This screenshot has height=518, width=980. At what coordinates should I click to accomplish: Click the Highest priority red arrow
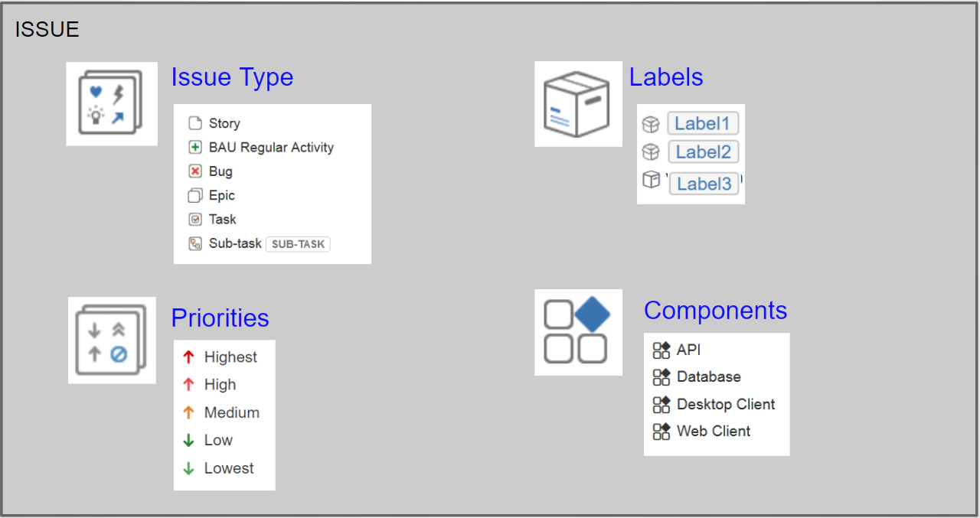tap(190, 357)
